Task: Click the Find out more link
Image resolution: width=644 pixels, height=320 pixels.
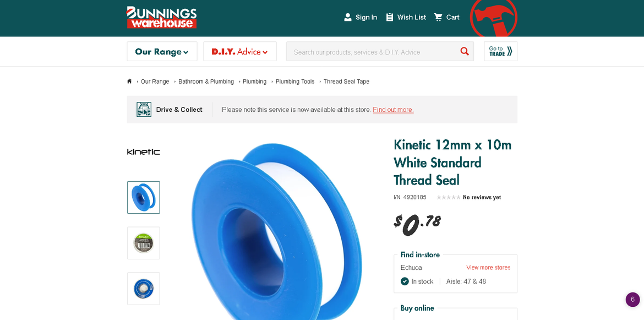Action: tap(393, 110)
